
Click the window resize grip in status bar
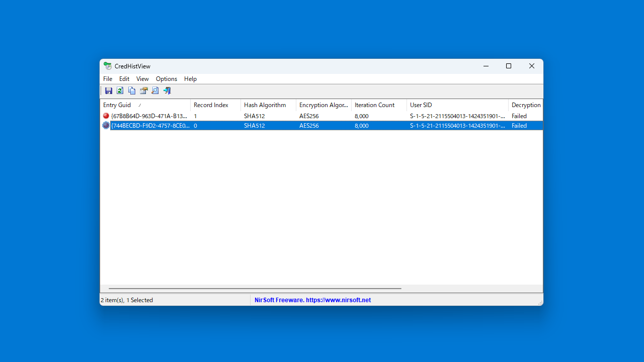click(540, 302)
